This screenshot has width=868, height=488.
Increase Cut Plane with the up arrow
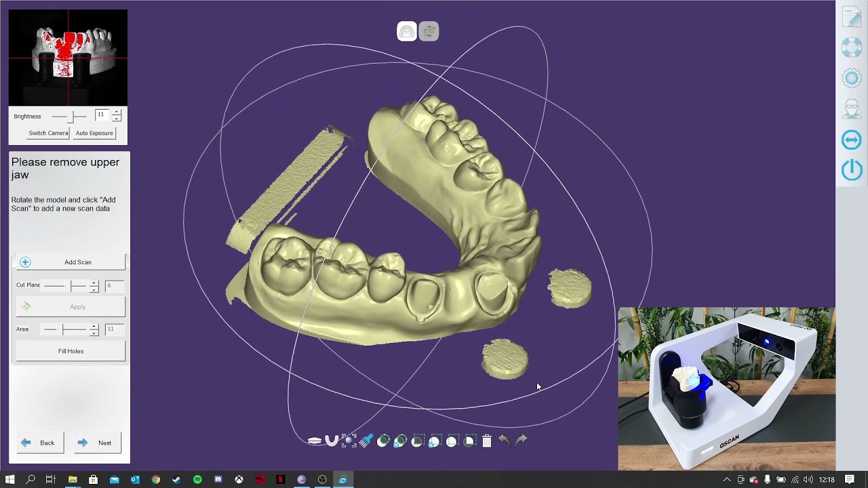(94, 283)
